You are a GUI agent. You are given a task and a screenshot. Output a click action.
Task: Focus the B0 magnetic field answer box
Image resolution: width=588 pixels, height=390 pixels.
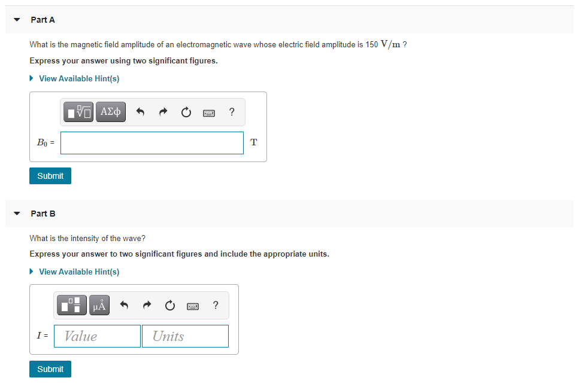[152, 143]
